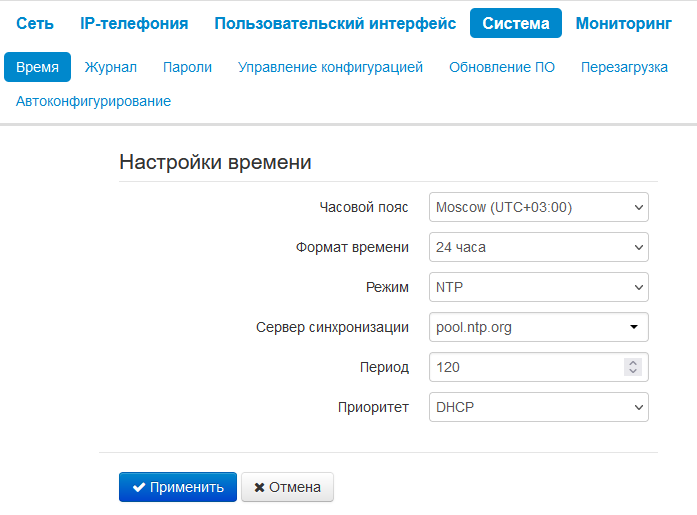Go to Обновление ПО tab
Screen dimensions: 697x515
[x=502, y=67]
